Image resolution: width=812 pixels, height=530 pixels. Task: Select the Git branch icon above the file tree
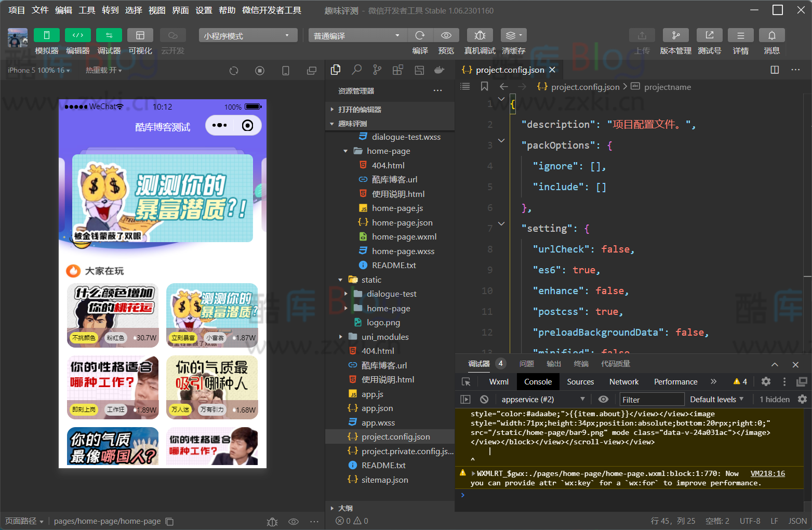pyautogui.click(x=377, y=69)
